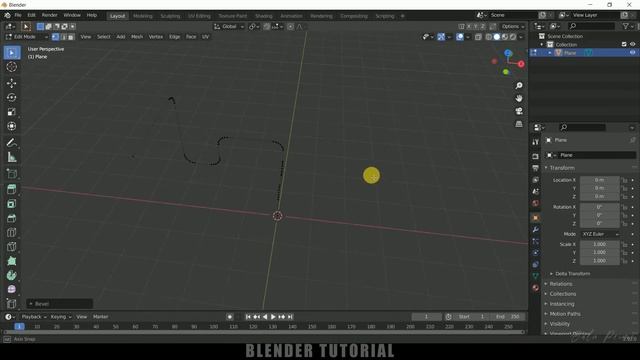
Task: Open XYZ Euler rotation mode dropdown
Action: pyautogui.click(x=600, y=234)
